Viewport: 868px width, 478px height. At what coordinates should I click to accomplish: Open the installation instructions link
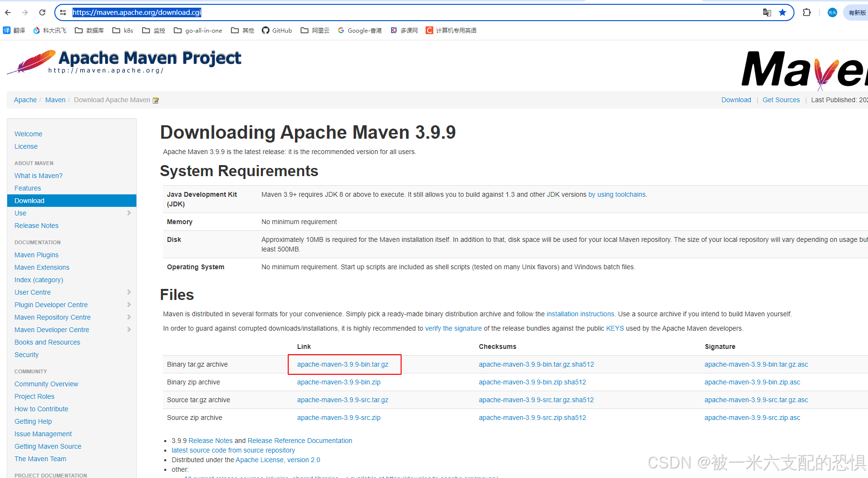tap(580, 314)
